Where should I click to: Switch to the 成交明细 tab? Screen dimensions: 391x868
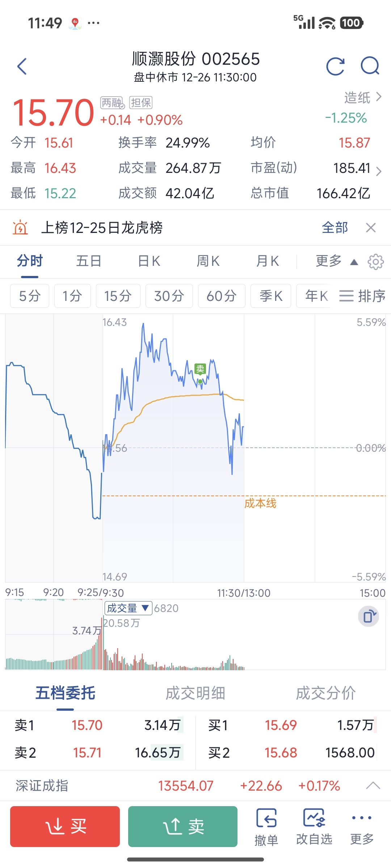[x=195, y=693]
